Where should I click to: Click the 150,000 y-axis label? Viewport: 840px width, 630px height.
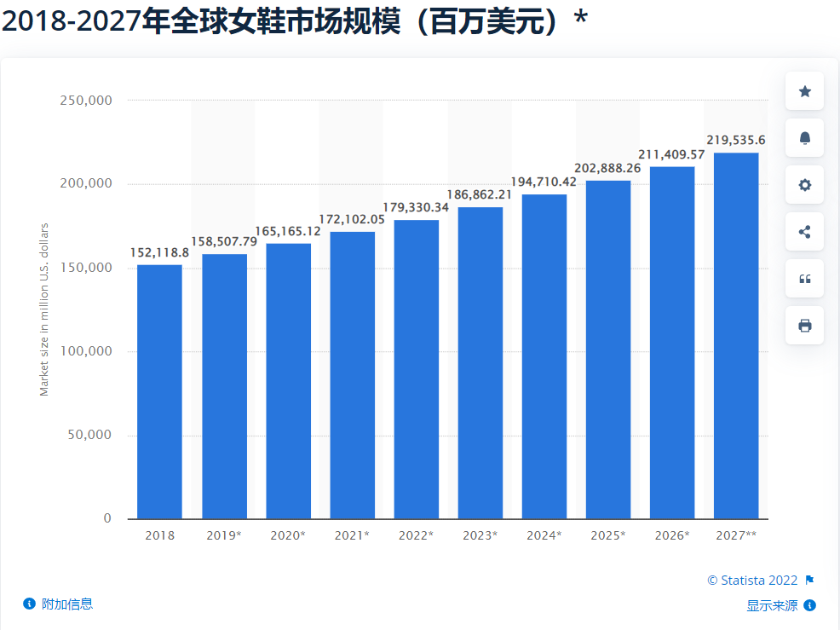pos(86,268)
